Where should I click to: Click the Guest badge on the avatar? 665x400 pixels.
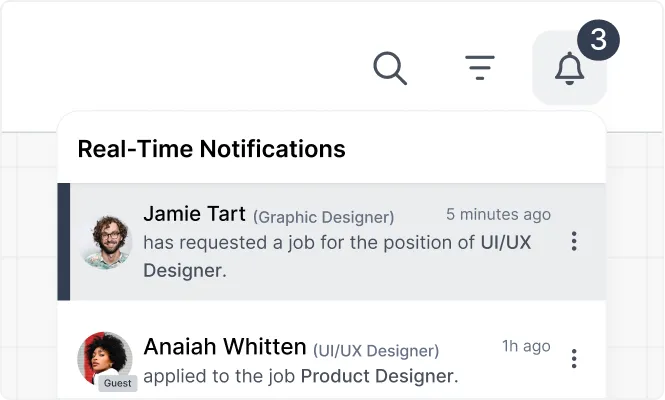[x=117, y=383]
